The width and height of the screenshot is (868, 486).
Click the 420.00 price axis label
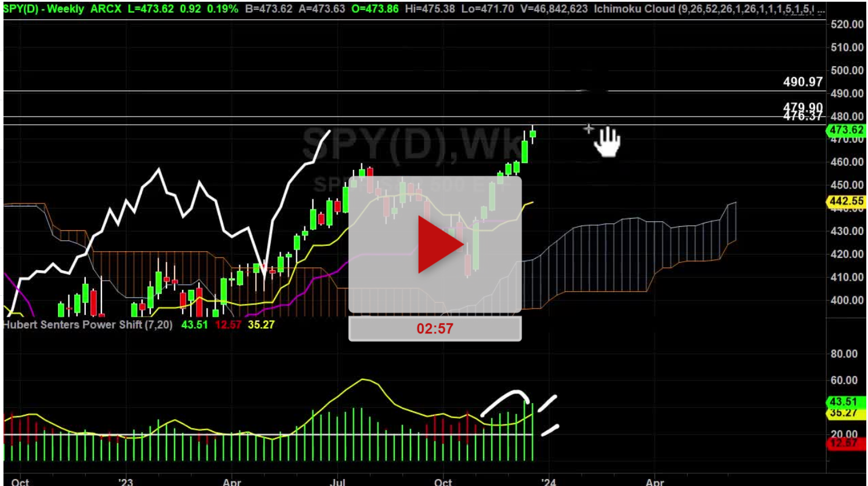click(847, 254)
